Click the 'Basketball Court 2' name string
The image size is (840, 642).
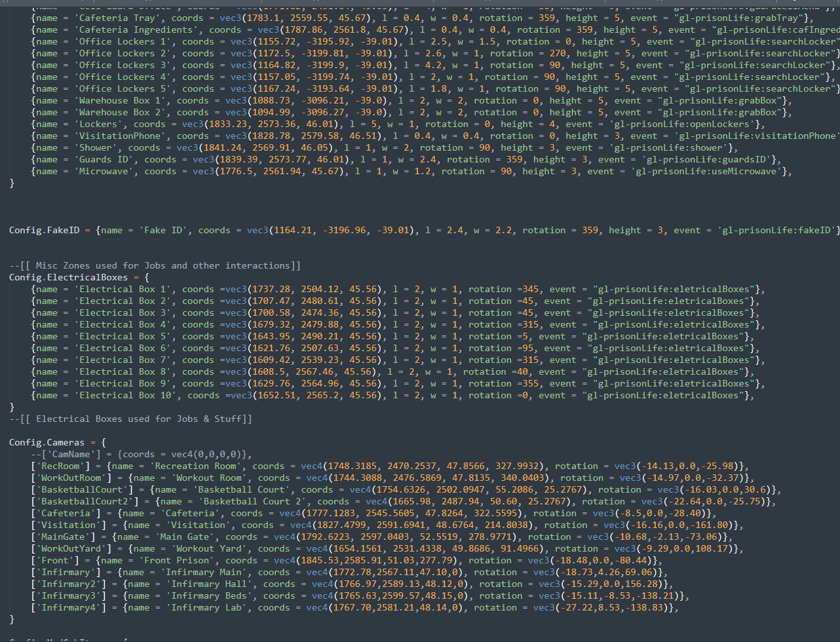[253, 501]
